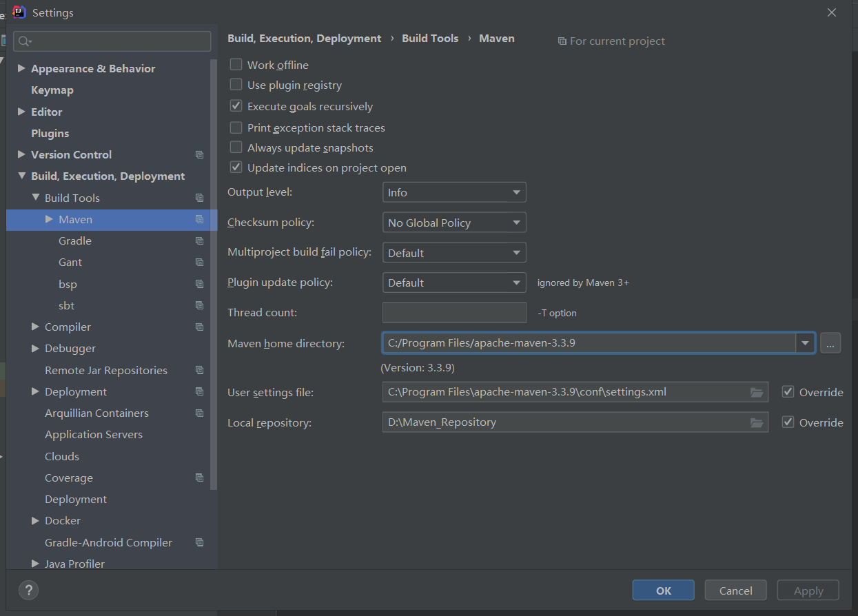858x616 pixels.
Task: Click project-level icon next to Gradle item
Action: (x=199, y=240)
